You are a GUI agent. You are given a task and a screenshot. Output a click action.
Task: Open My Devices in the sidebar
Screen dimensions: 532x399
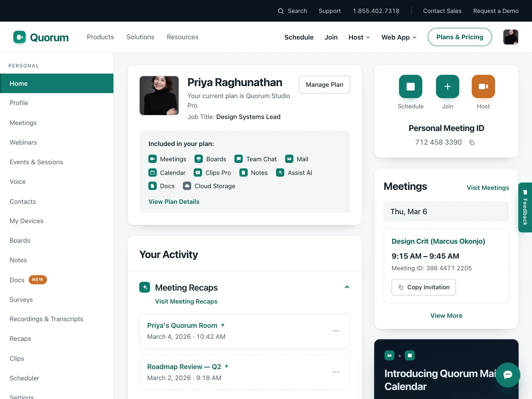point(57,221)
